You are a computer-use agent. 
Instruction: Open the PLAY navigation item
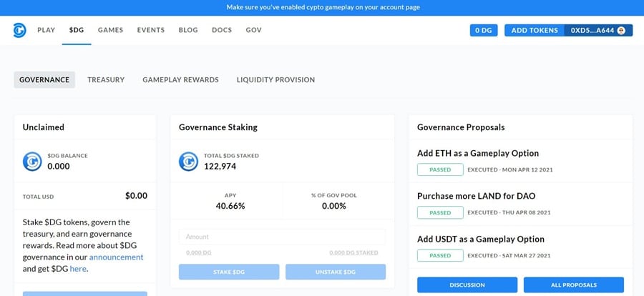coord(47,30)
